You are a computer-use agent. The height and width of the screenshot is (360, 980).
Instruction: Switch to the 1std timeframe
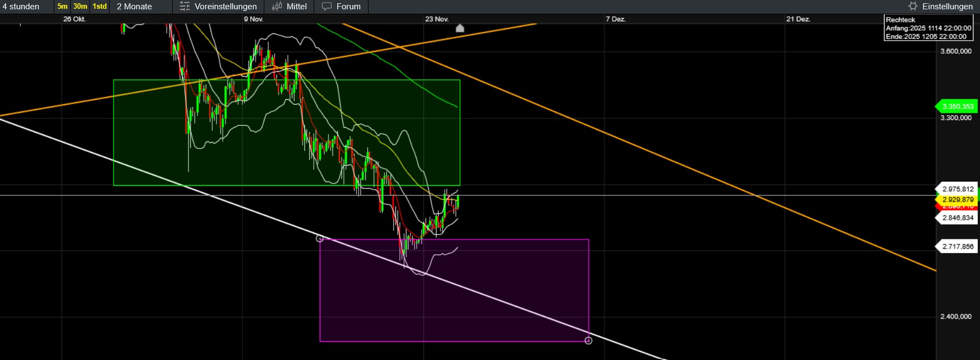(99, 7)
